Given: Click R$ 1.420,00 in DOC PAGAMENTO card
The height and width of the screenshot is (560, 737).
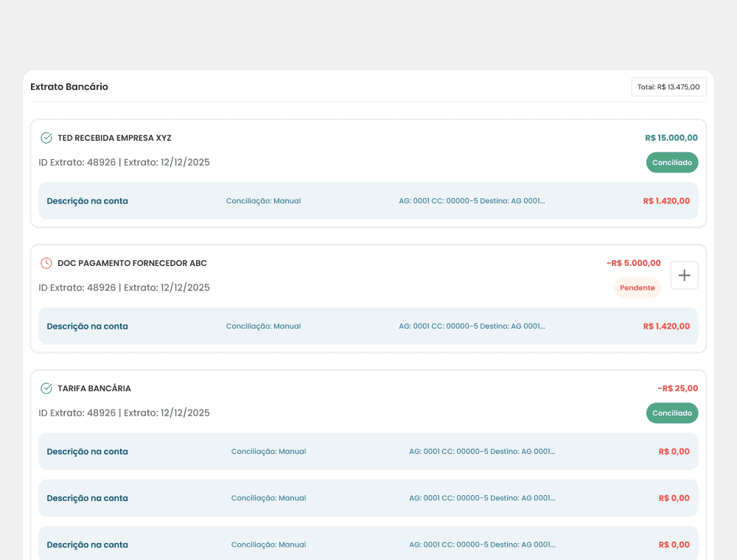Looking at the screenshot, I should [666, 326].
